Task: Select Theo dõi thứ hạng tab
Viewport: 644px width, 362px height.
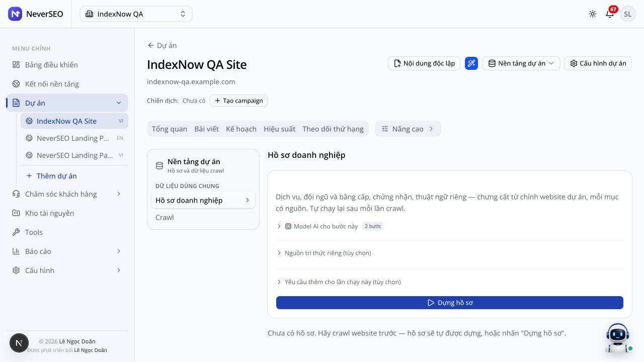Action: point(333,129)
